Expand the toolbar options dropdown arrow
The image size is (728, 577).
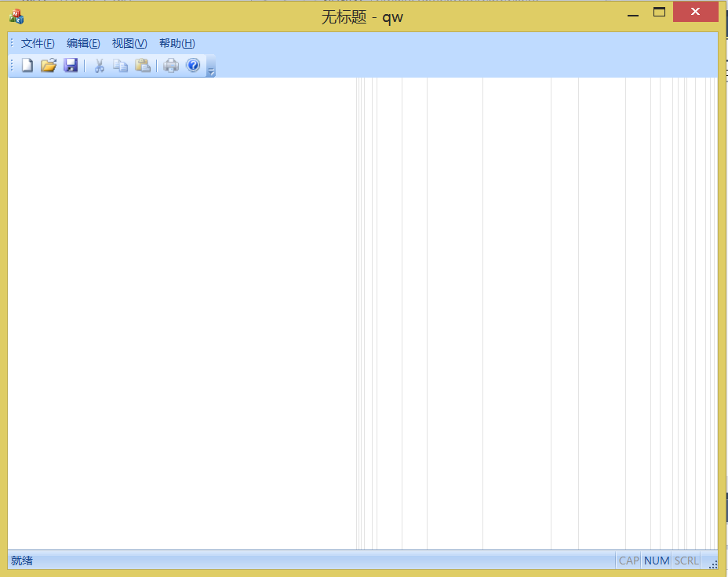(211, 66)
